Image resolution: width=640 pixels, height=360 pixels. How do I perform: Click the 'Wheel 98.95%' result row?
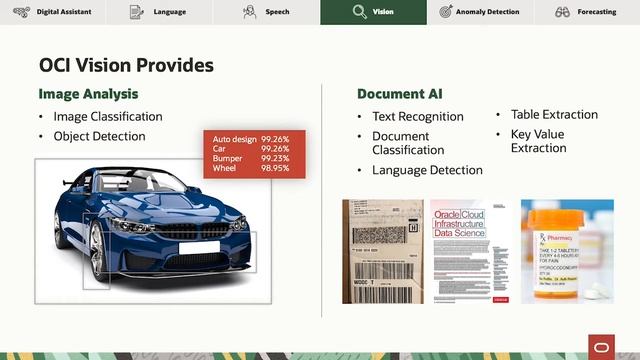tap(251, 168)
